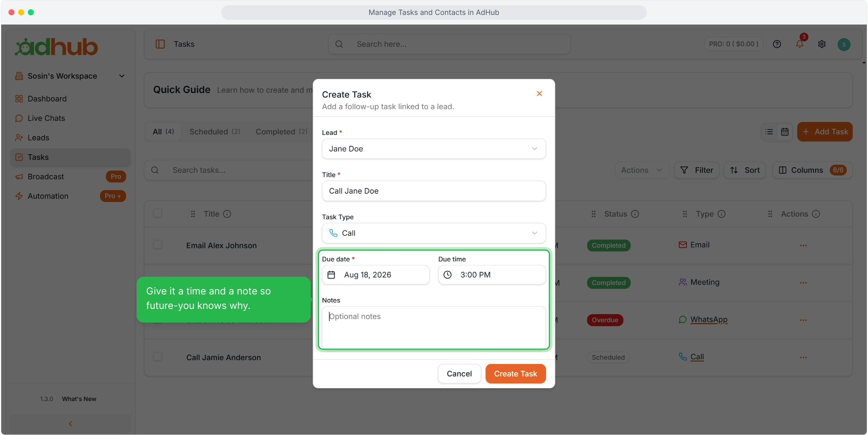Expand Sosin's Workspace switcher
868x435 pixels.
click(70, 76)
